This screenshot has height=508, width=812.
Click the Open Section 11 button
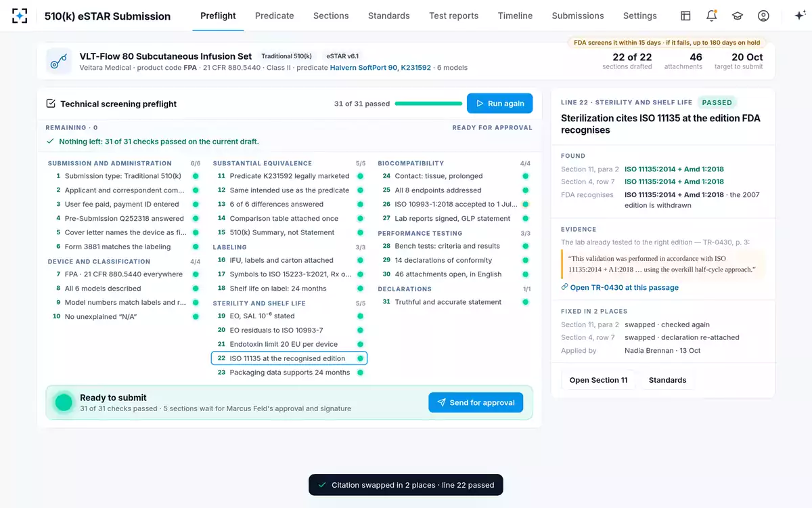tap(598, 380)
